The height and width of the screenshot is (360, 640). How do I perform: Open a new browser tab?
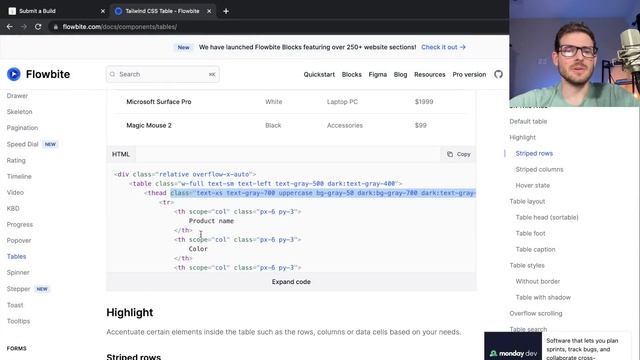click(x=226, y=11)
